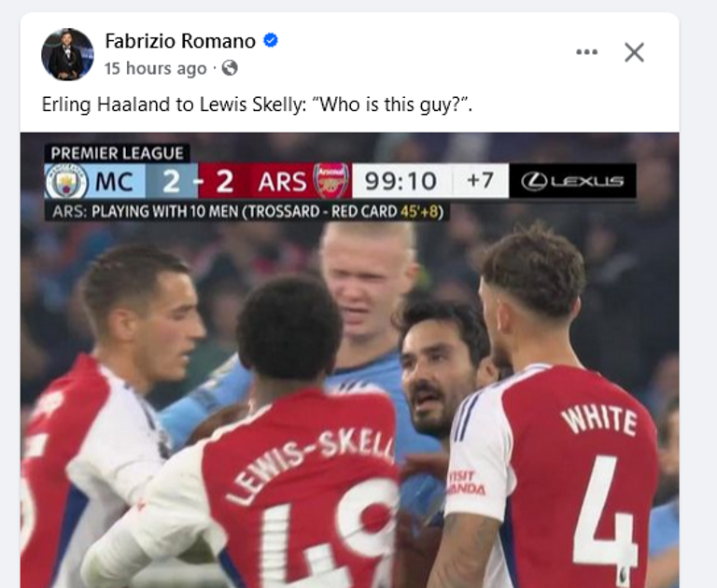This screenshot has height=588, width=717.
Task: Click the ARS team abbreviation in scoreboard
Action: tap(283, 181)
